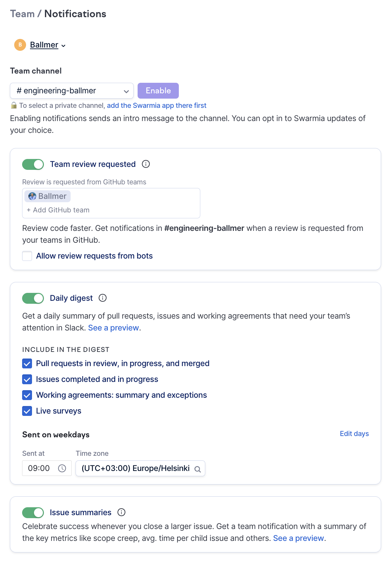
Task: Toggle off Team review requested switch
Action: (33, 164)
